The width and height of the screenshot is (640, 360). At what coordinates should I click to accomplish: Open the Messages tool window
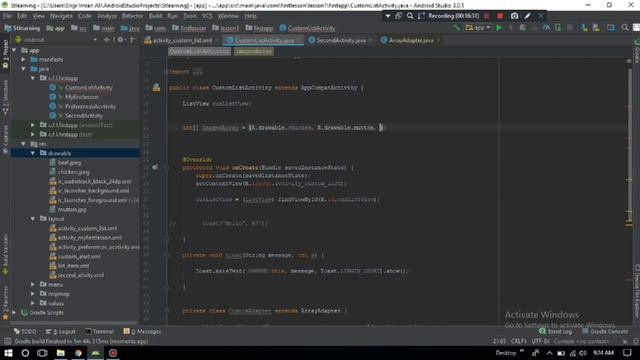(142, 331)
